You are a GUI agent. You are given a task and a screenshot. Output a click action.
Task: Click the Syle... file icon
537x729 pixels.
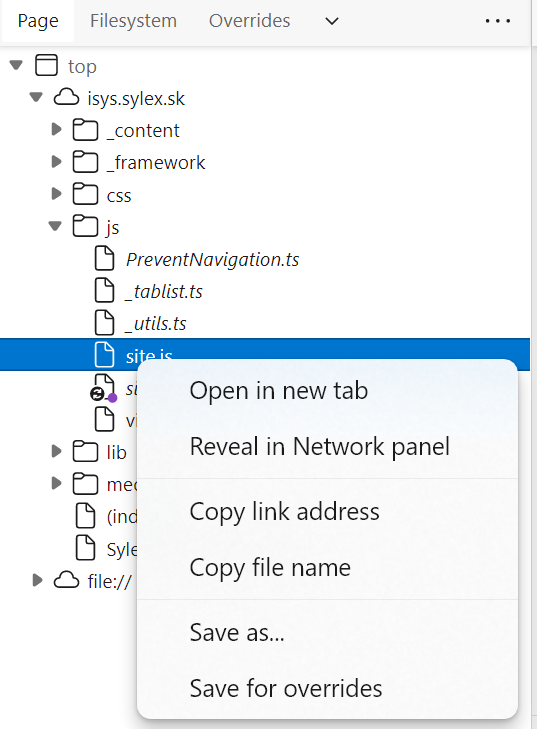click(86, 547)
